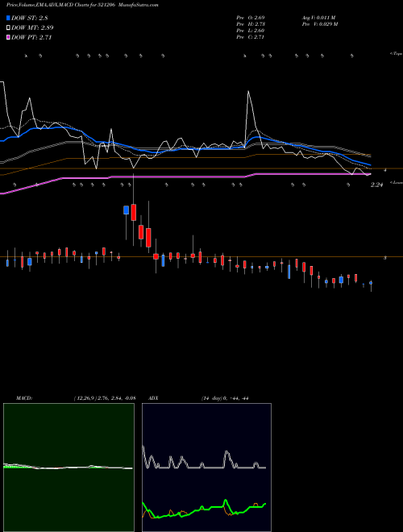The image size is (403, 532).
Task: Select the 'DOW PT: 2.71' legend text
Action: [x=31, y=37]
